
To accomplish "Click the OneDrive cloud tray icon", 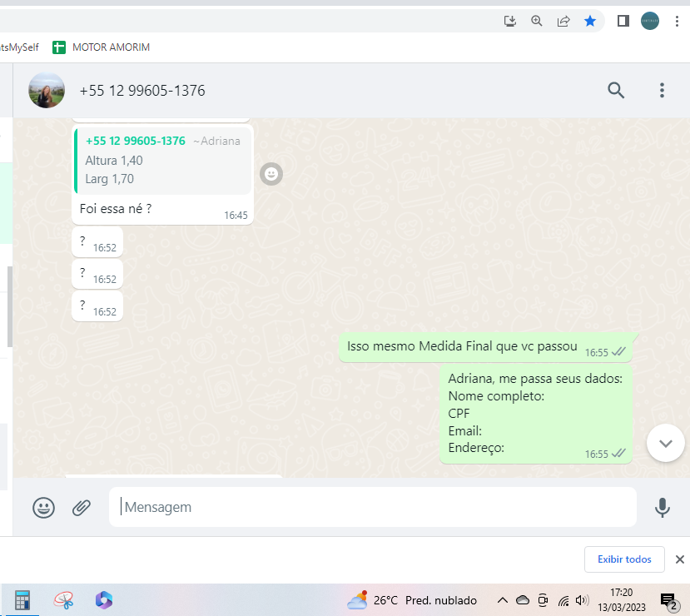I will 523,600.
